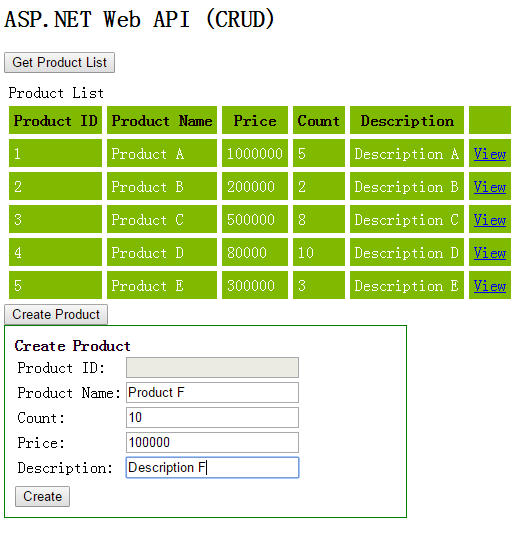The height and width of the screenshot is (535, 525).
Task: Click 'Description C' cell
Action: click(x=407, y=219)
